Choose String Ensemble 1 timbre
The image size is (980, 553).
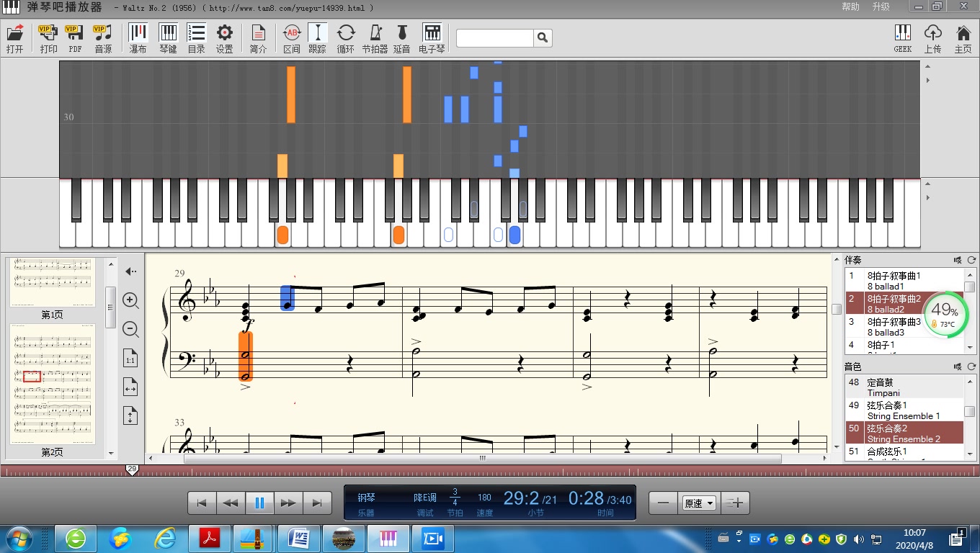pyautogui.click(x=904, y=410)
